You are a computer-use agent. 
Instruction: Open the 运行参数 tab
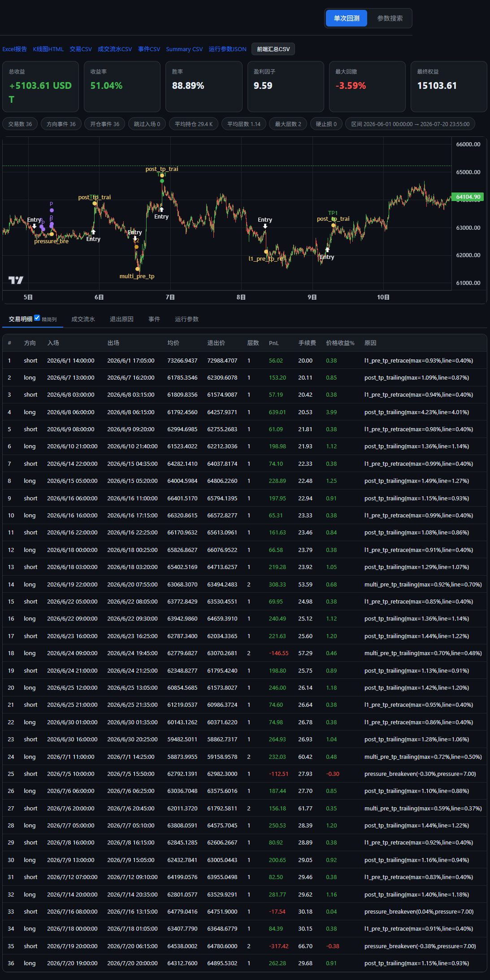tap(186, 319)
